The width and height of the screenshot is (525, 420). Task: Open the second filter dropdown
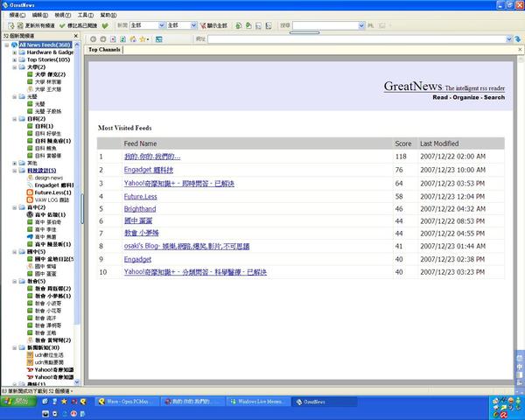(x=194, y=25)
